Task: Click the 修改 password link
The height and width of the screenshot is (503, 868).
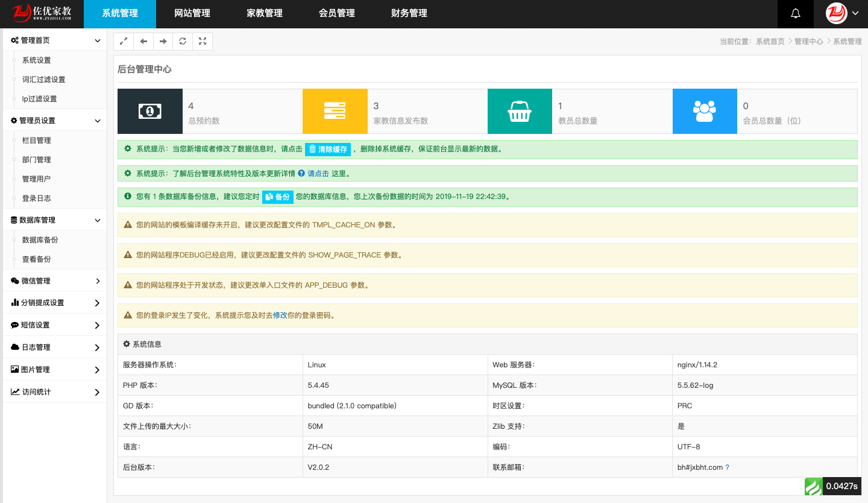Action: click(x=280, y=315)
